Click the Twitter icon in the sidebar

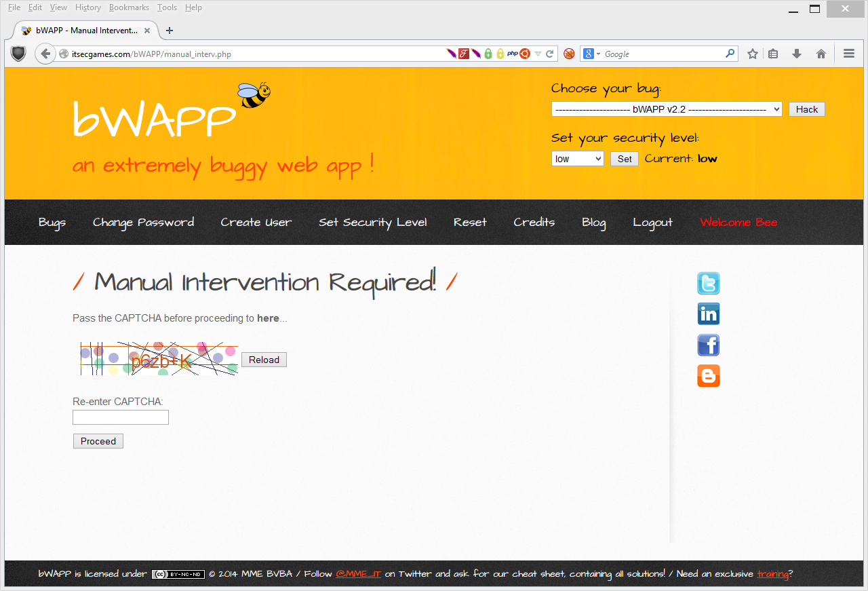(x=708, y=283)
